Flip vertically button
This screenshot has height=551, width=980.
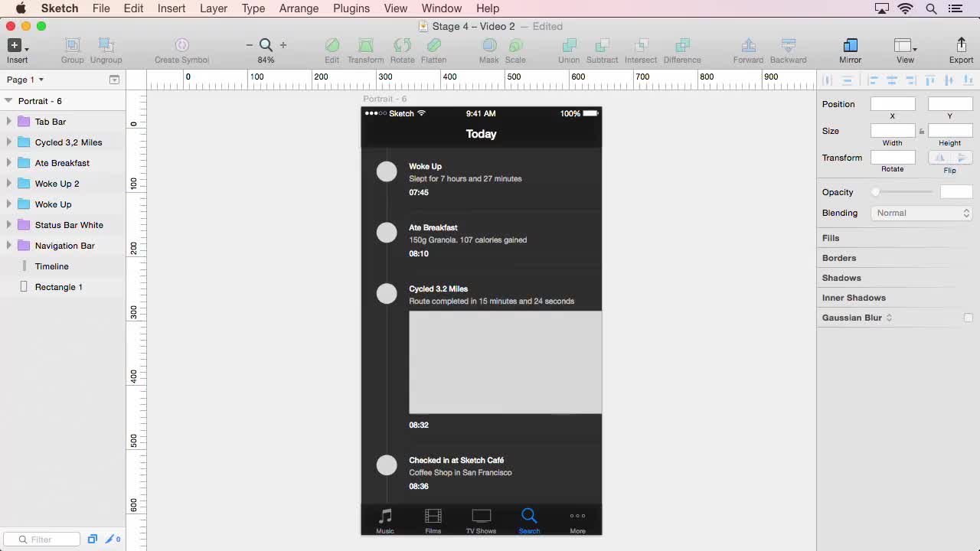tap(961, 158)
